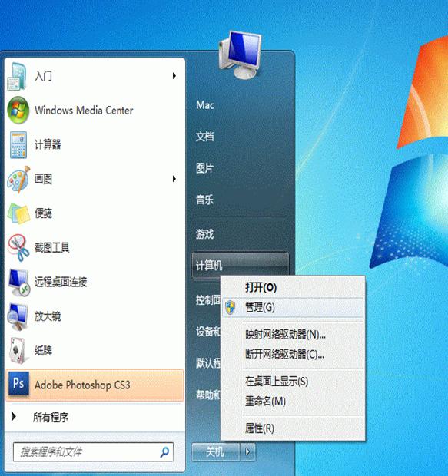Click the 关机 shutdown button

215,452
